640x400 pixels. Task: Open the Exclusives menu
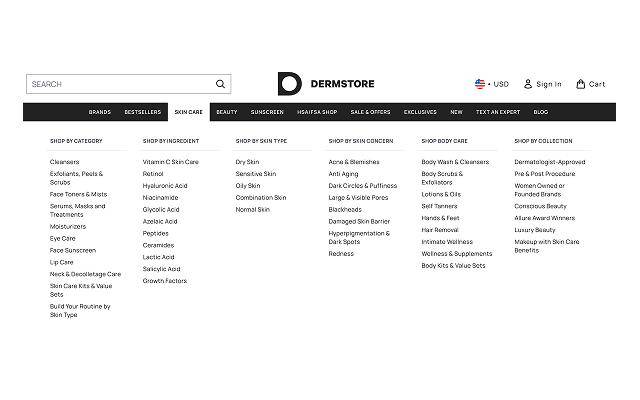420,112
